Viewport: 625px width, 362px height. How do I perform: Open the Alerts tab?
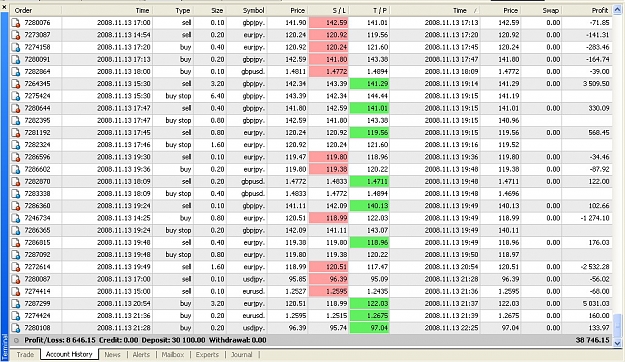[141, 354]
